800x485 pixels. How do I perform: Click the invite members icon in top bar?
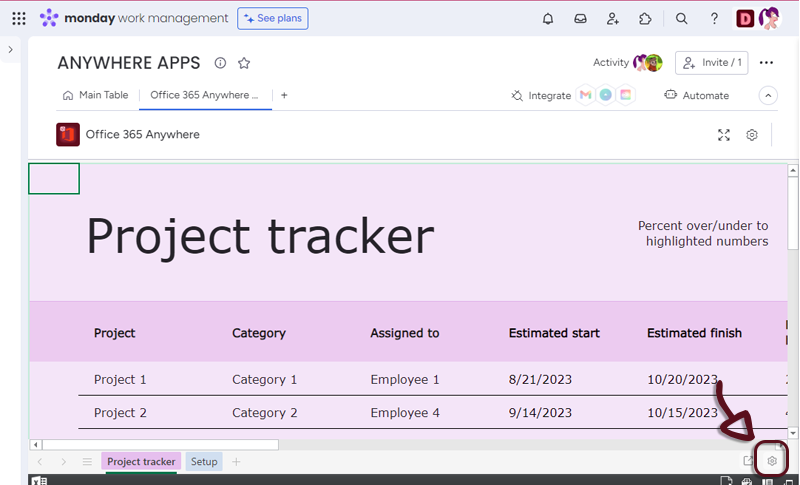(612, 18)
